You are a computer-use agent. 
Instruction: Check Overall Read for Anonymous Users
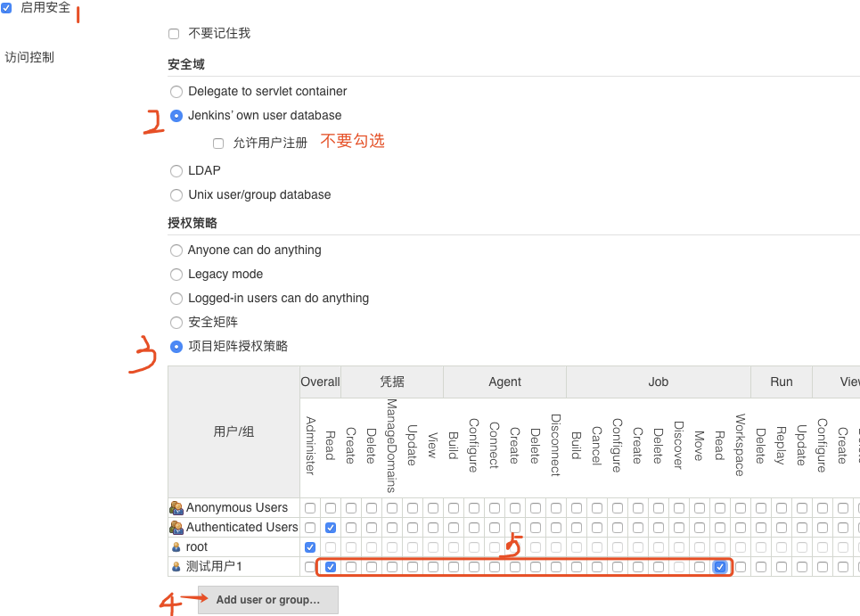pos(330,508)
